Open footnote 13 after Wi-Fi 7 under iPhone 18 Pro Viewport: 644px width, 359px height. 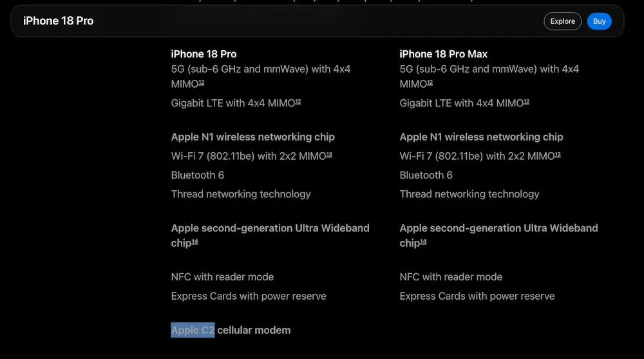coord(329,155)
